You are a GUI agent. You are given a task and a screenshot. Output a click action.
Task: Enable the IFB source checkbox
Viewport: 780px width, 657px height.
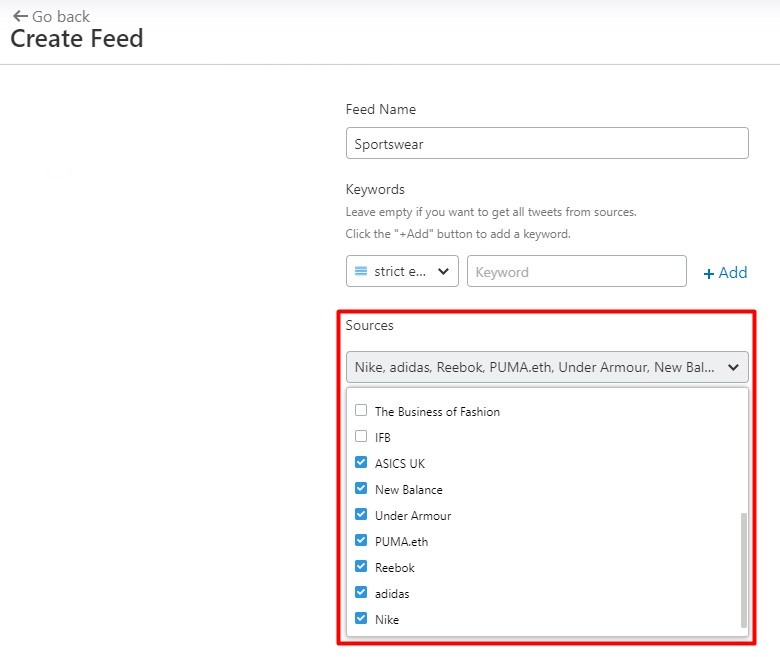(x=361, y=436)
